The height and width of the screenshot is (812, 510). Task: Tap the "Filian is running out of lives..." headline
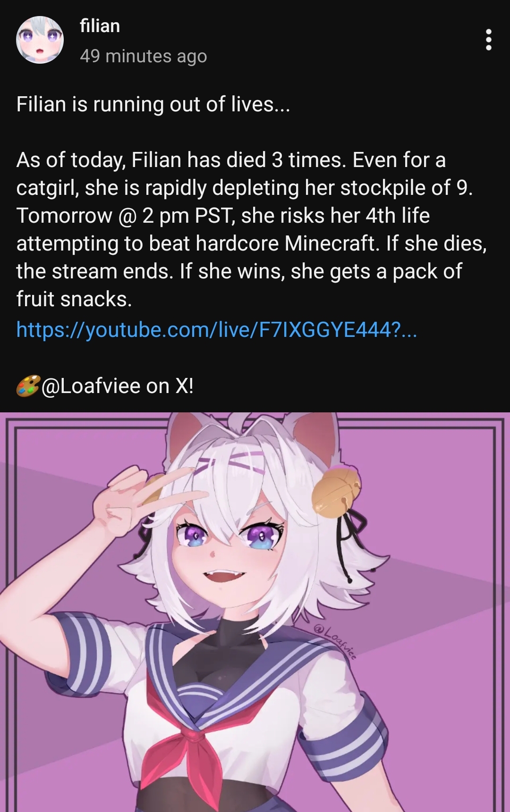[x=153, y=104]
